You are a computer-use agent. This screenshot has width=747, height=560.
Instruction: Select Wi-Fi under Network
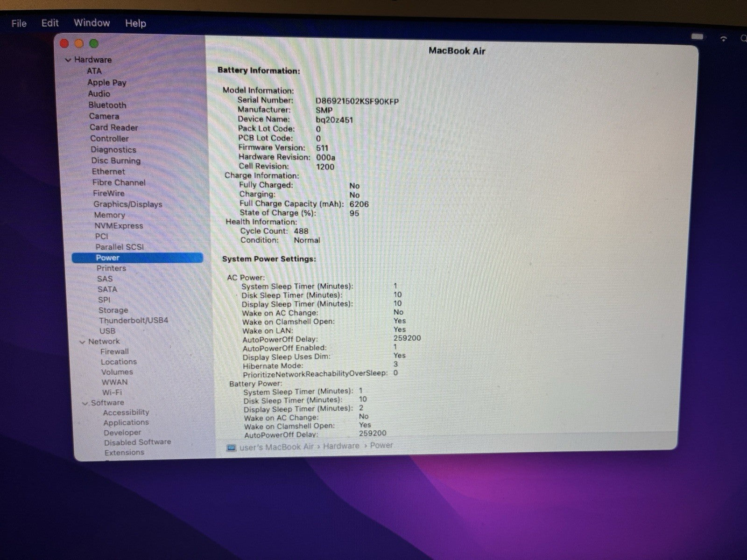pos(112,392)
